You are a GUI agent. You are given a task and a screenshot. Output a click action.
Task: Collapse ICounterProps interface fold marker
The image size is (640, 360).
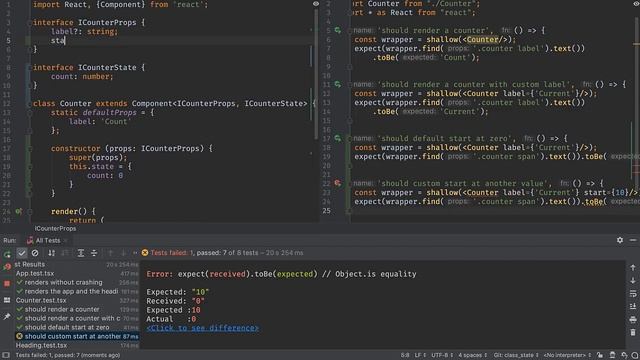tap(29, 22)
